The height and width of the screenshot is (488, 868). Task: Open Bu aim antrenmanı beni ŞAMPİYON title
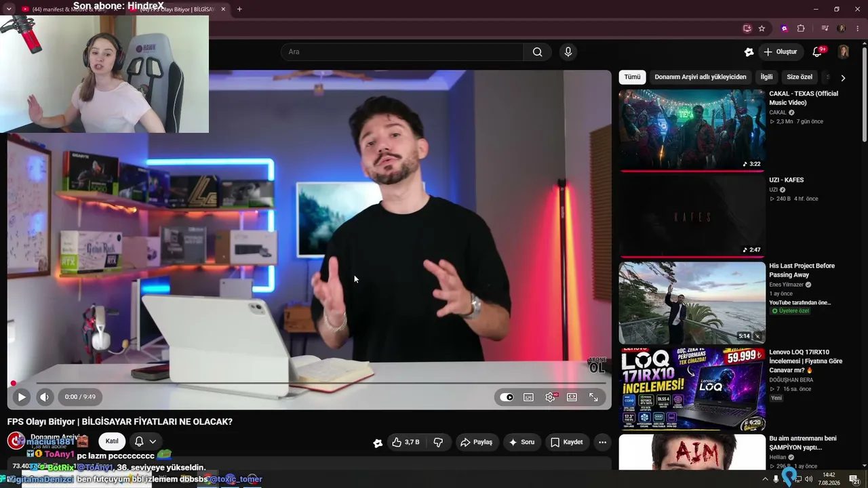[x=803, y=443]
